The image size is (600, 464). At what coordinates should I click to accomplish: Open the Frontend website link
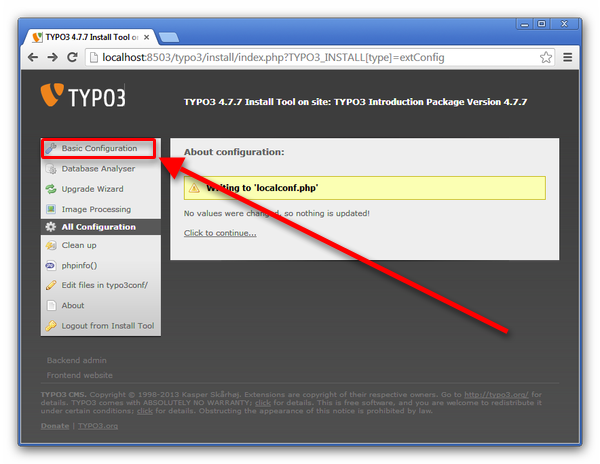80,375
